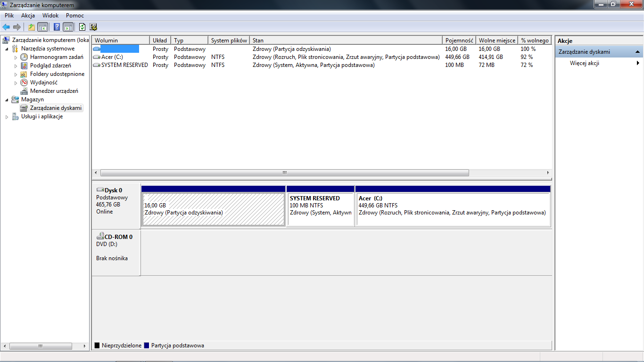Click the rightmost toolbar icon after Refresh

tap(93, 27)
